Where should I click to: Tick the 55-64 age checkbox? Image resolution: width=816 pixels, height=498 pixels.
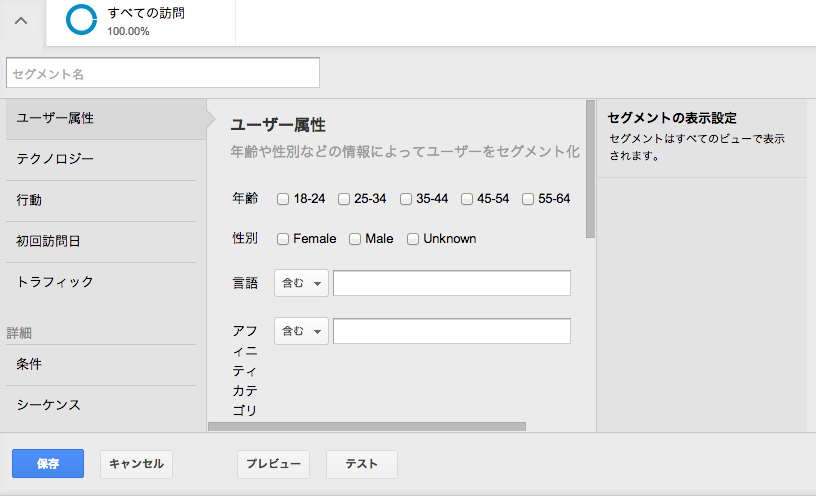[x=528, y=199]
